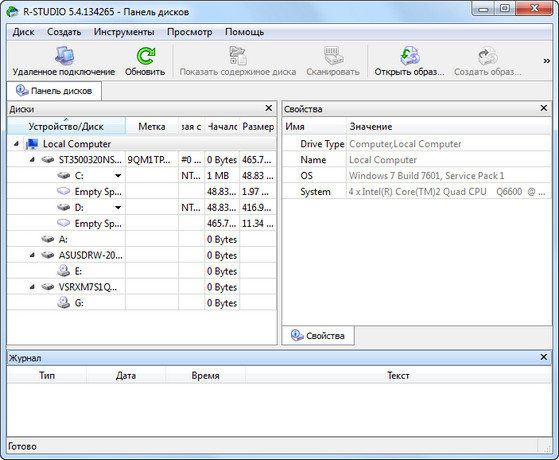
Task: Show hidden toolbar items via chevron
Action: pyautogui.click(x=547, y=61)
